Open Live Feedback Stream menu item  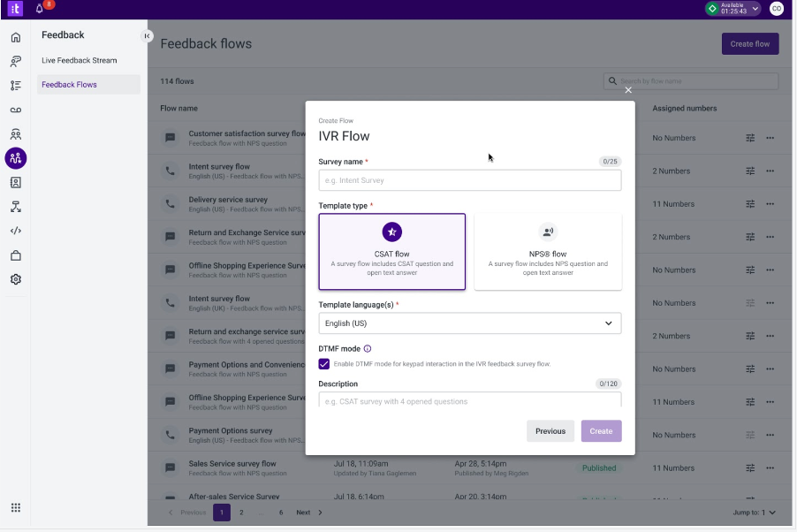[80, 60]
